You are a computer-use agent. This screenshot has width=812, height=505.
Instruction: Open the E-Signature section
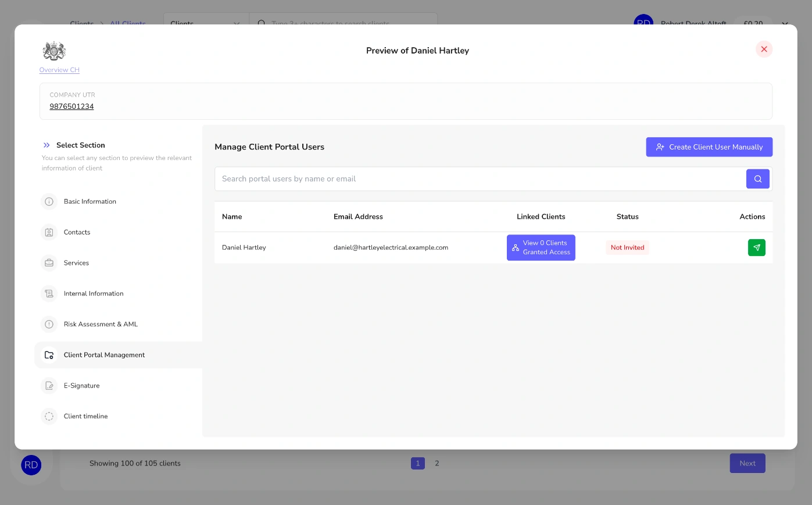click(x=119, y=386)
